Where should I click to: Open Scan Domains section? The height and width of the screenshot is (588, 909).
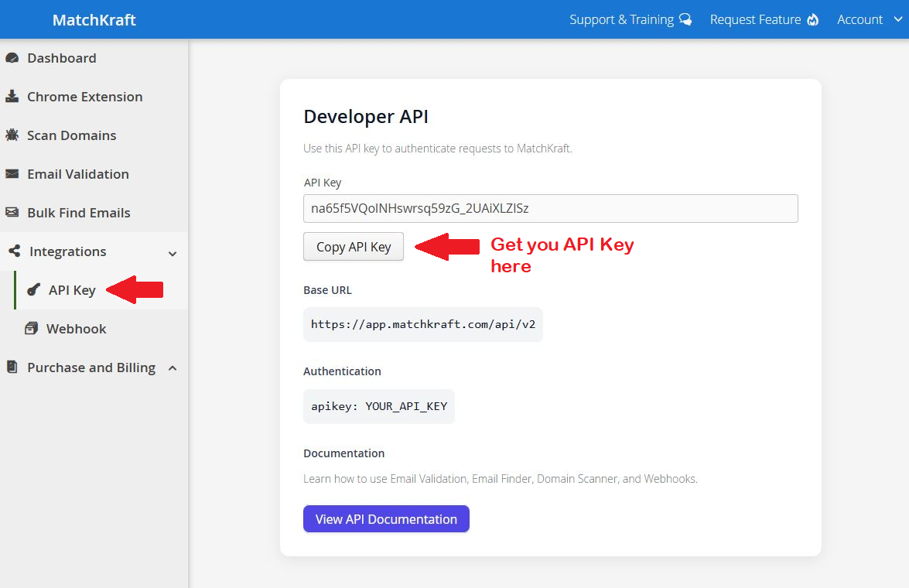tap(72, 135)
